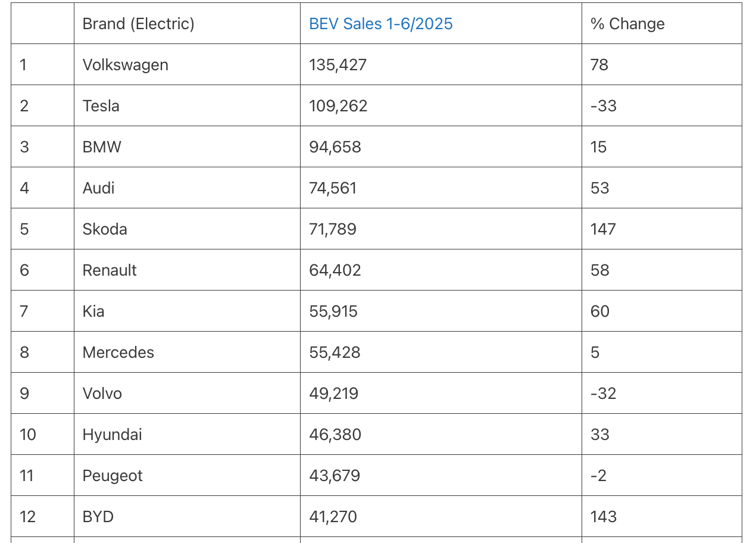
Task: Select the Audi brand cell
Action: coord(99,188)
